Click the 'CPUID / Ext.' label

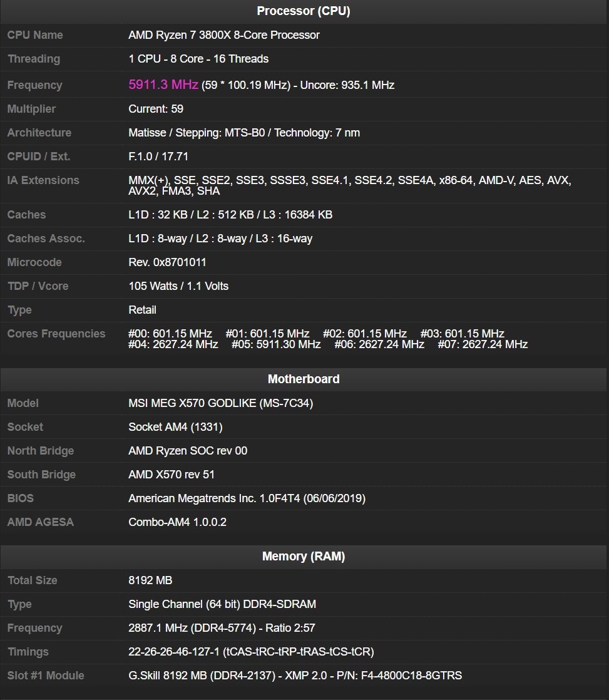(38, 157)
